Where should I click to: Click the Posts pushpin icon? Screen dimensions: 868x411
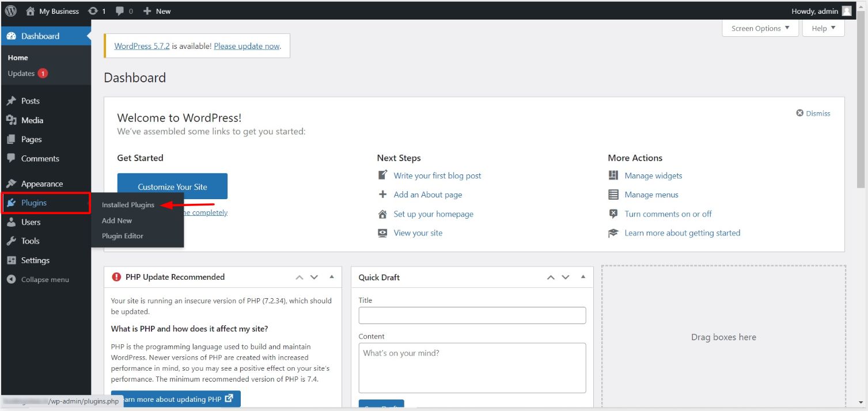point(12,101)
